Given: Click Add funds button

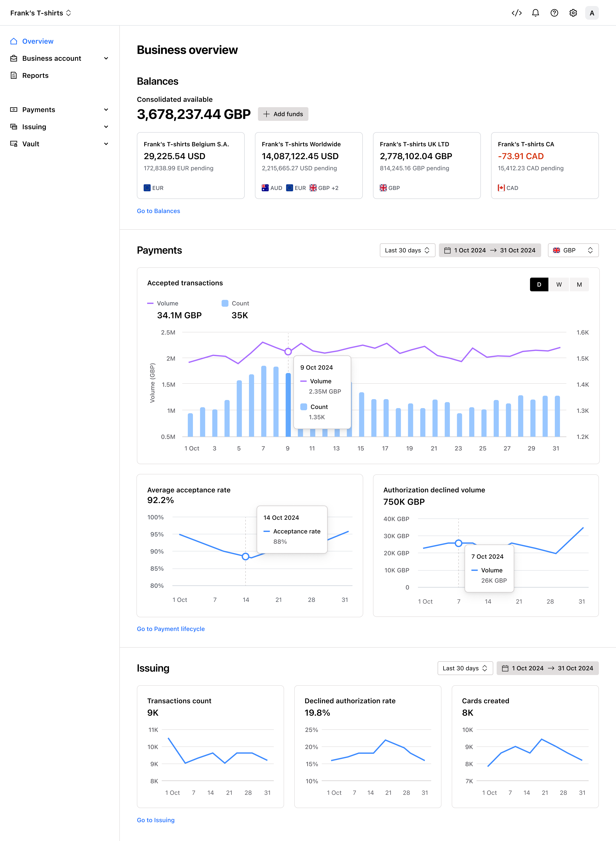Looking at the screenshot, I should [283, 114].
